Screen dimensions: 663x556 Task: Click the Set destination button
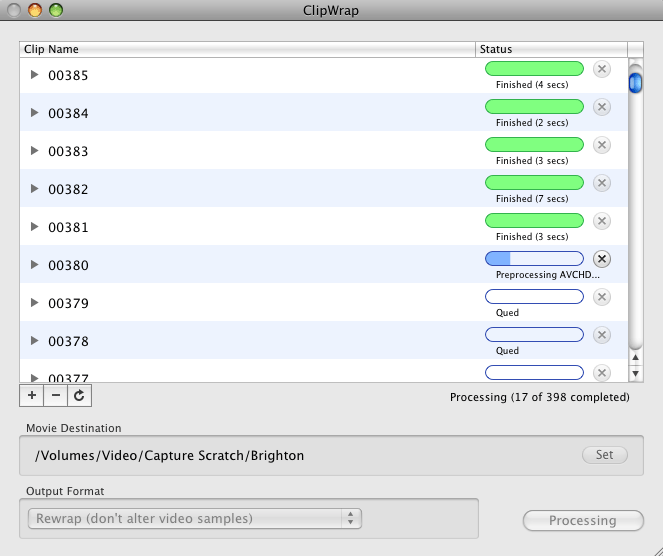click(605, 455)
